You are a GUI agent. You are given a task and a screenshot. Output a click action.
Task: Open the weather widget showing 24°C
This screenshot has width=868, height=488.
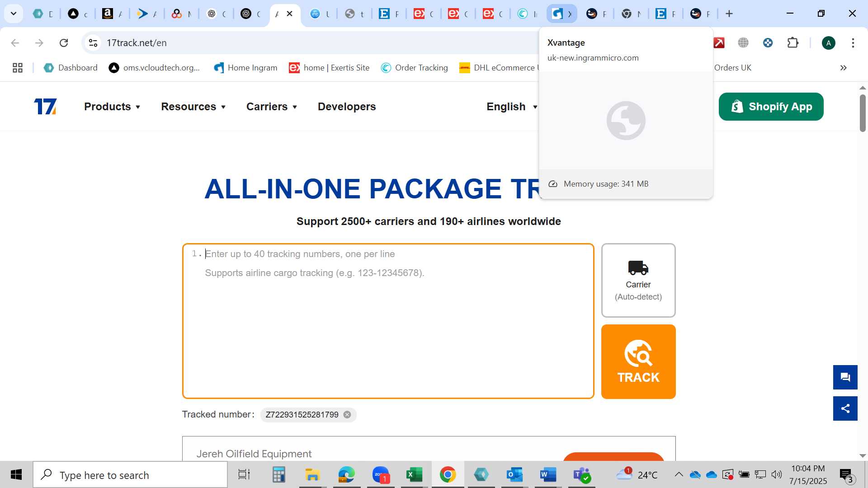(637, 474)
